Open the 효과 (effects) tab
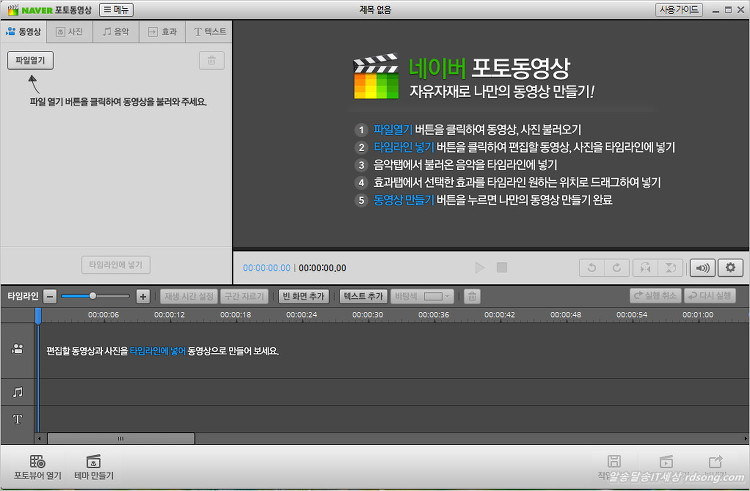Image resolution: width=750 pixels, height=491 pixels. (162, 32)
